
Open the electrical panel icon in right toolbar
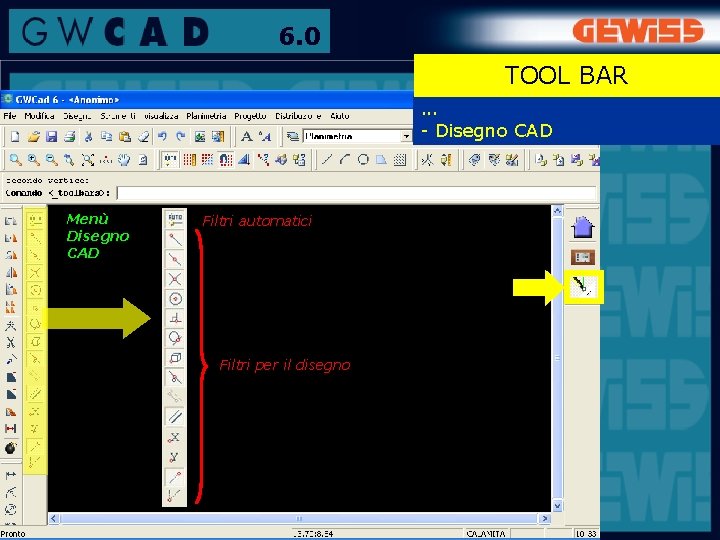point(583,257)
